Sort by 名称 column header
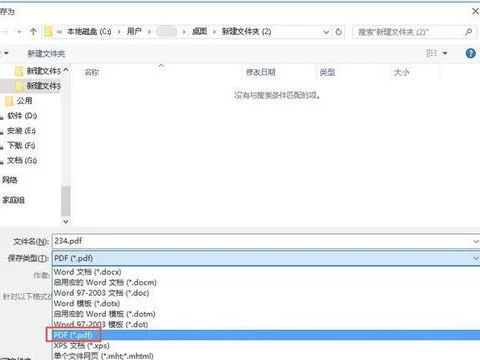480x360 pixels. click(x=92, y=72)
